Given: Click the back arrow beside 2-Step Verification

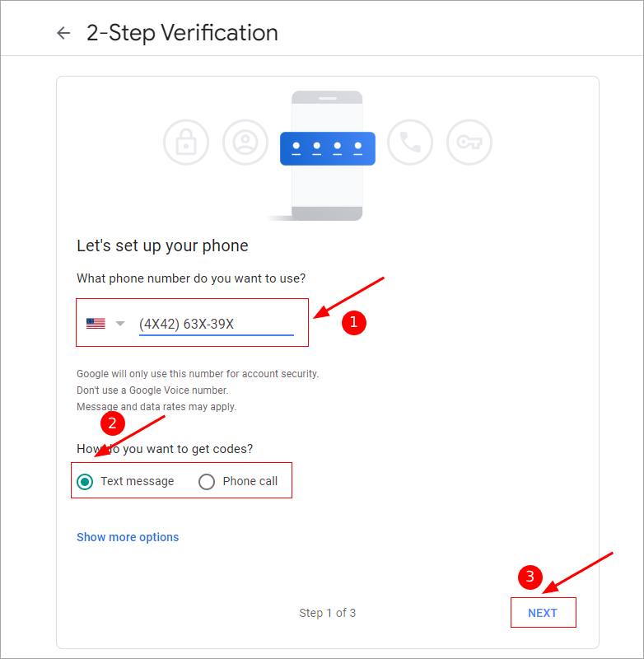Looking at the screenshot, I should pos(63,33).
